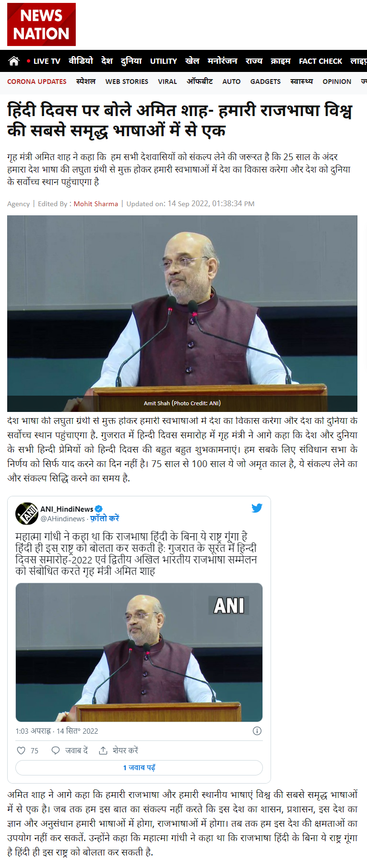Click the home icon in navigation bar
Image resolution: width=367 pixels, height=868 pixels.
[x=14, y=61]
